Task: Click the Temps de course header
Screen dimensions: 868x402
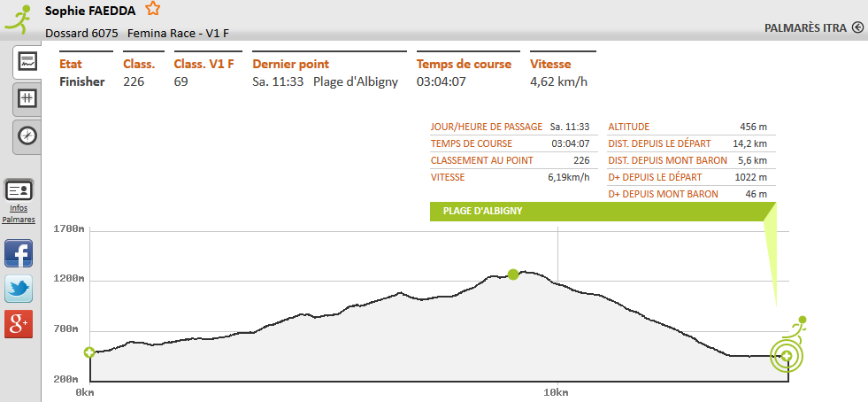Action: (x=464, y=64)
